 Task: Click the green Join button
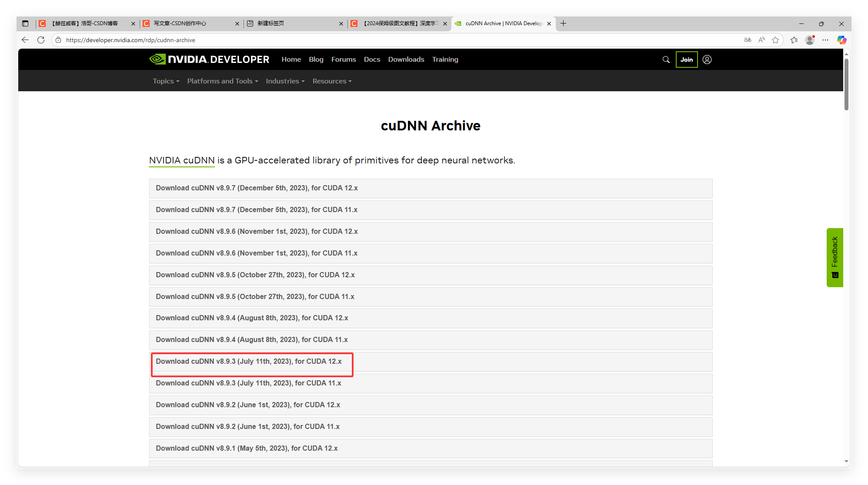[x=686, y=60]
